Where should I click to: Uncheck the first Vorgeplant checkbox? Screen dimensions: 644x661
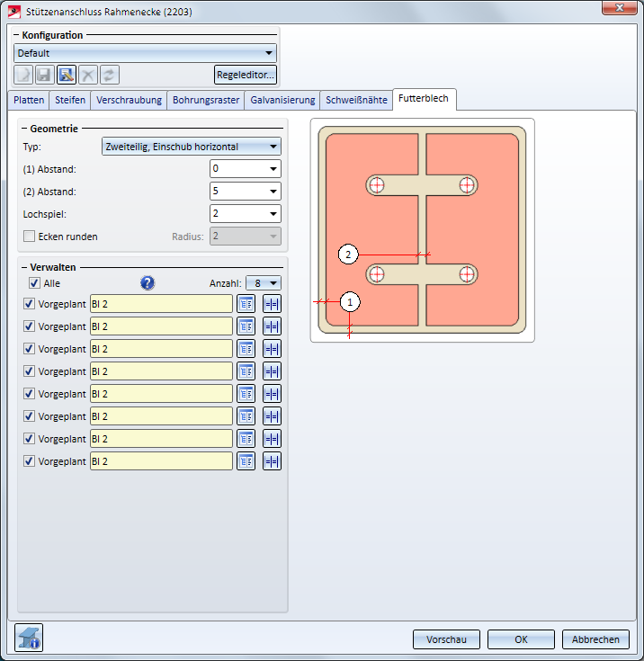coord(29,304)
